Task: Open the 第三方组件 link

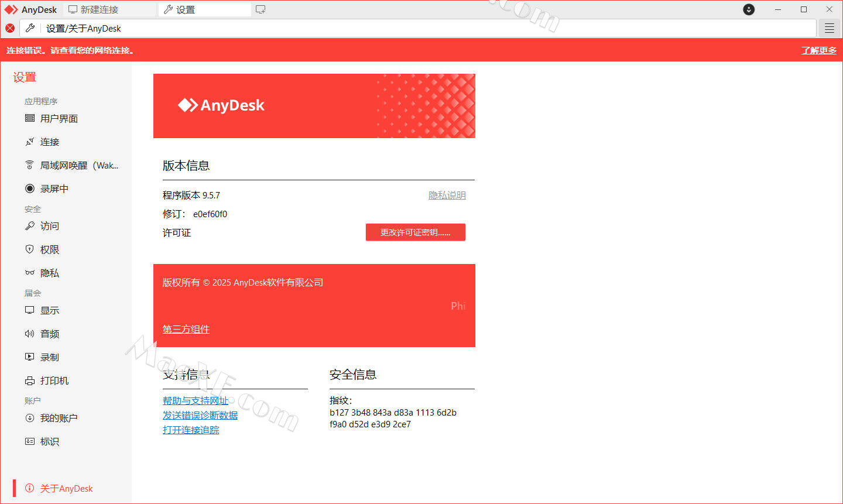Action: (186, 330)
